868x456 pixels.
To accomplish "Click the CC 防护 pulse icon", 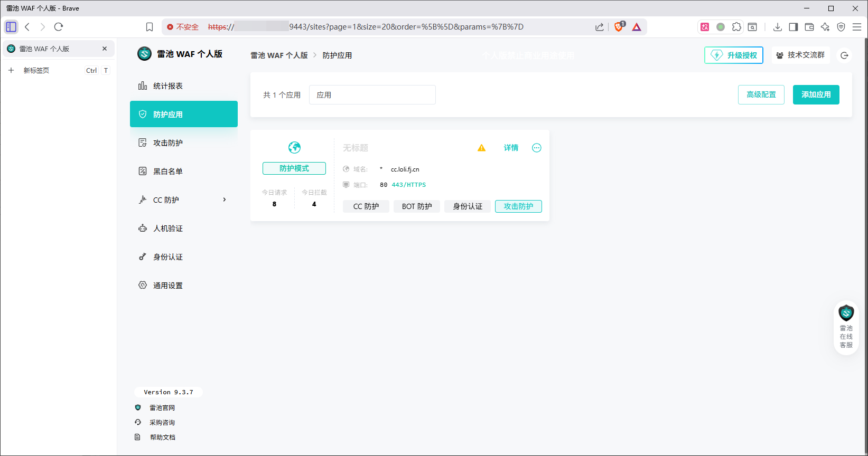I will tap(143, 199).
